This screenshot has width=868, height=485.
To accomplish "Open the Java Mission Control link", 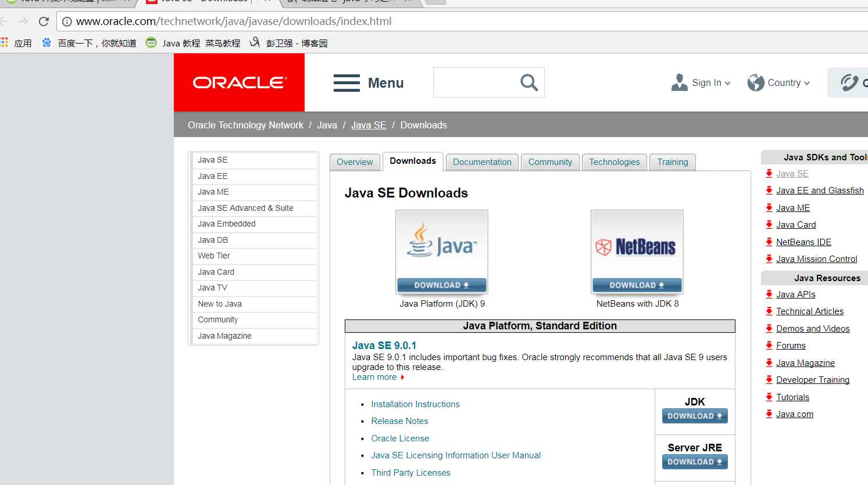I will tap(816, 259).
